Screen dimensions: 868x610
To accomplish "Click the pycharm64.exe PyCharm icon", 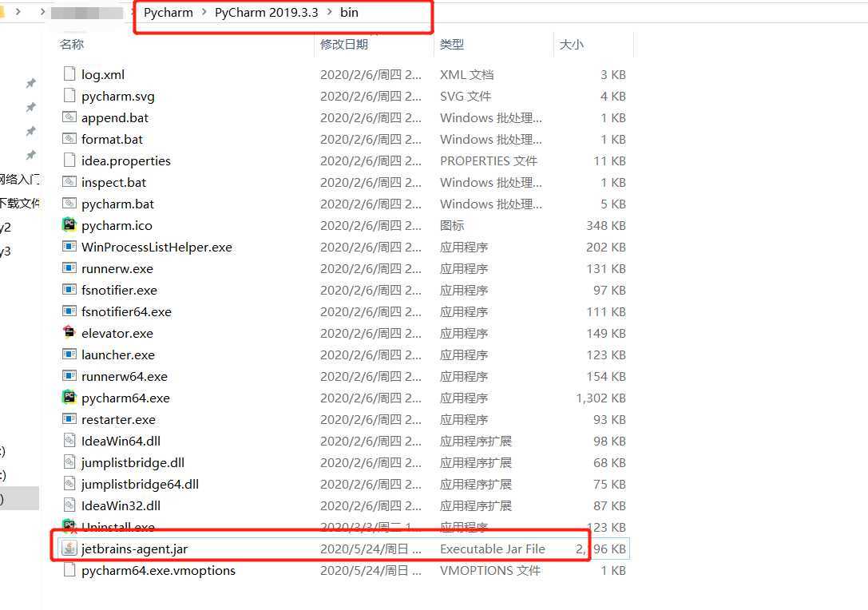I will point(69,397).
